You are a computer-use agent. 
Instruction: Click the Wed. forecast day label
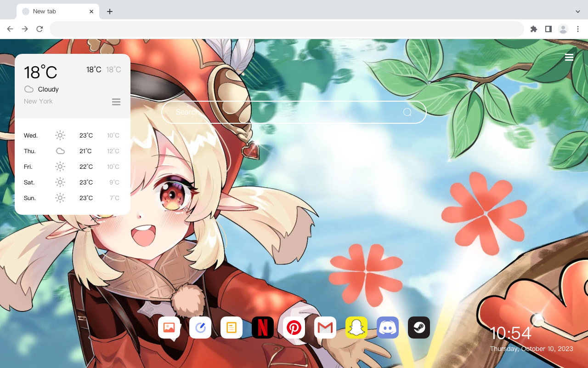click(31, 135)
